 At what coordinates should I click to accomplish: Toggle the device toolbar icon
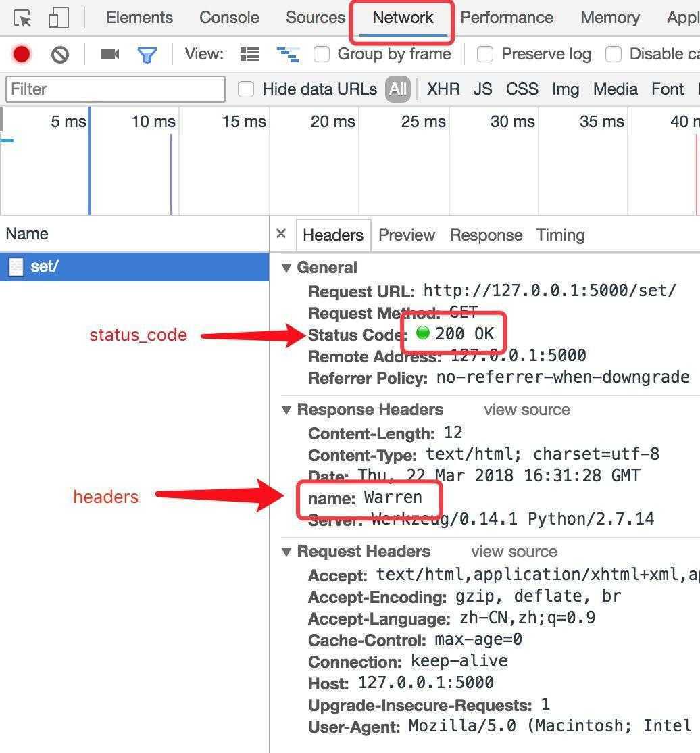click(59, 18)
